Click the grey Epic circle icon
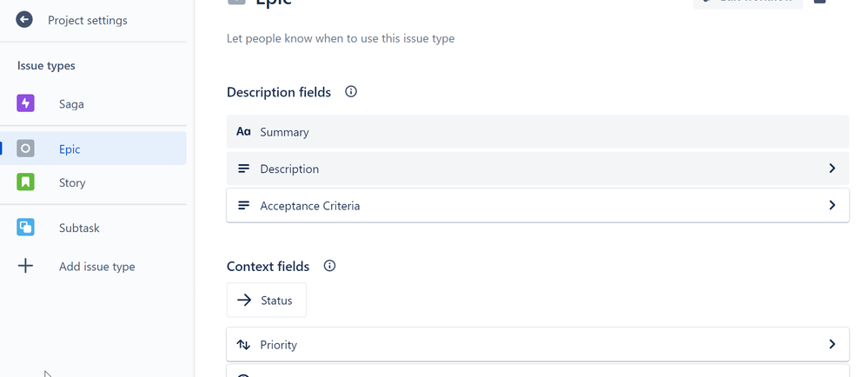Image resolution: width=868 pixels, height=377 pixels. (x=25, y=149)
